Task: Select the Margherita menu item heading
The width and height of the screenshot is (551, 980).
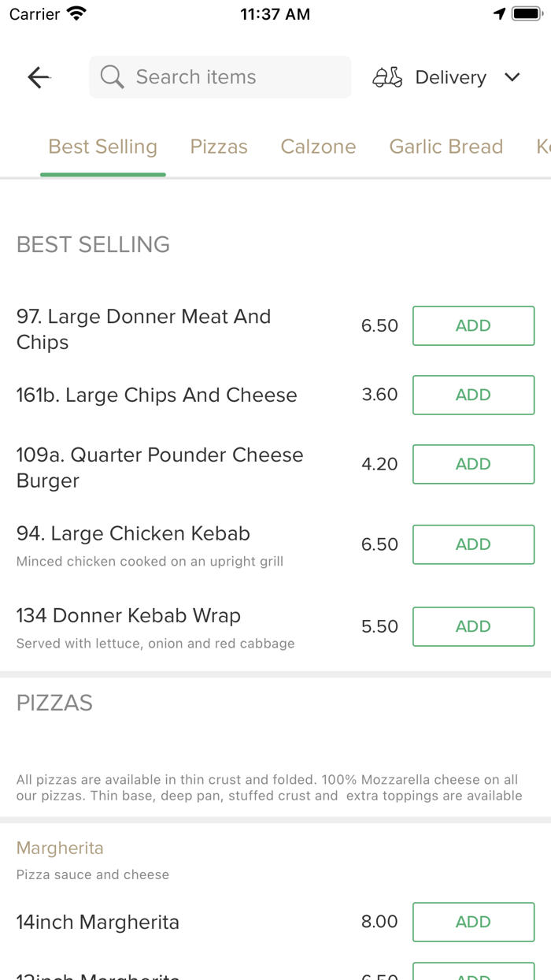Action: tap(60, 848)
